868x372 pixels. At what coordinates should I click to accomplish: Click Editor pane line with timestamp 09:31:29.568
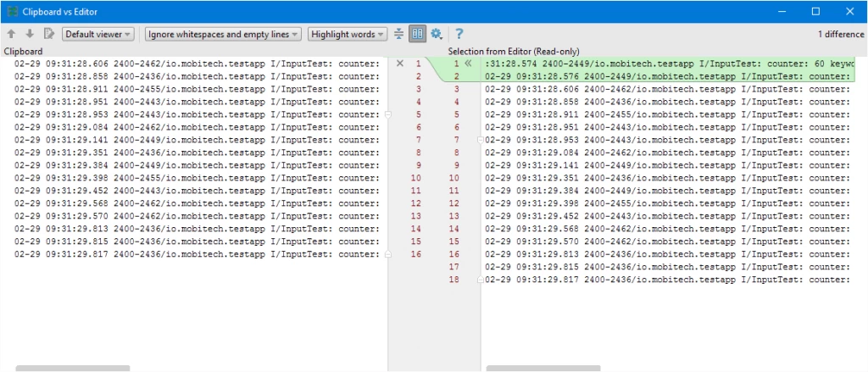point(668,229)
